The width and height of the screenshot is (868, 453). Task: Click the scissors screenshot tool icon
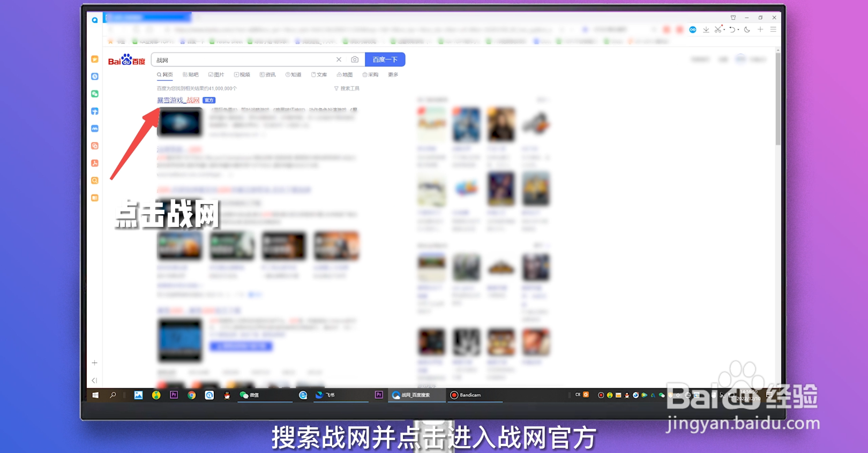[718, 29]
